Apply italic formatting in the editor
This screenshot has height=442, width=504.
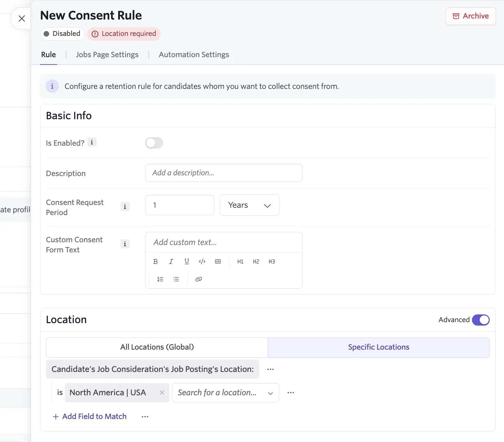pos(171,261)
